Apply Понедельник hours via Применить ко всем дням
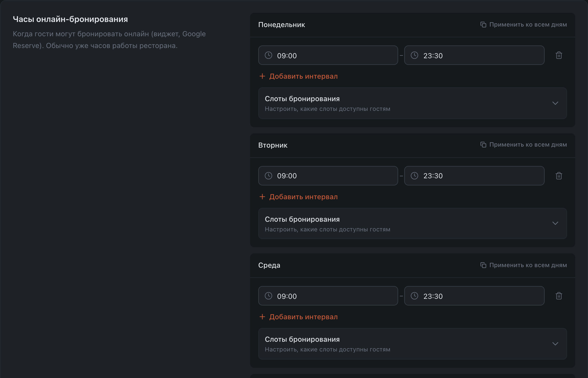This screenshot has height=378, width=588. point(523,25)
